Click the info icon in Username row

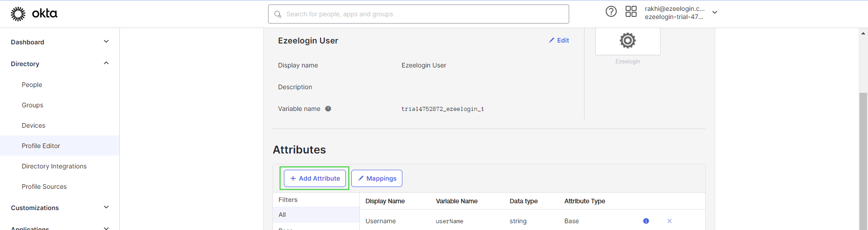tap(646, 221)
